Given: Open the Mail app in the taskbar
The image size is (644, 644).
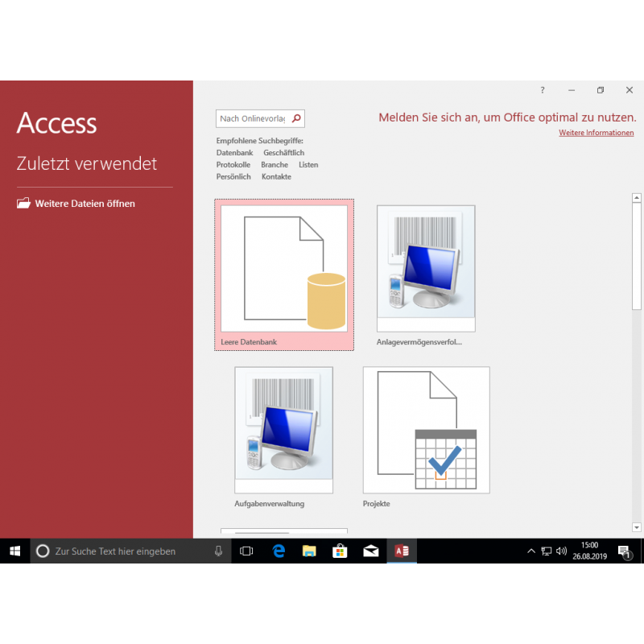Looking at the screenshot, I should point(370,551).
